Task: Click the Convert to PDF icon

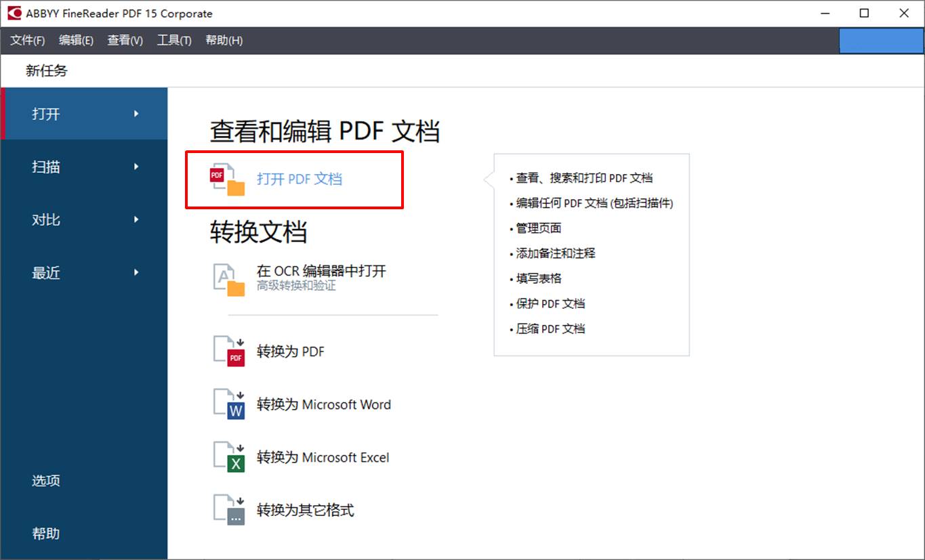Action: [229, 351]
